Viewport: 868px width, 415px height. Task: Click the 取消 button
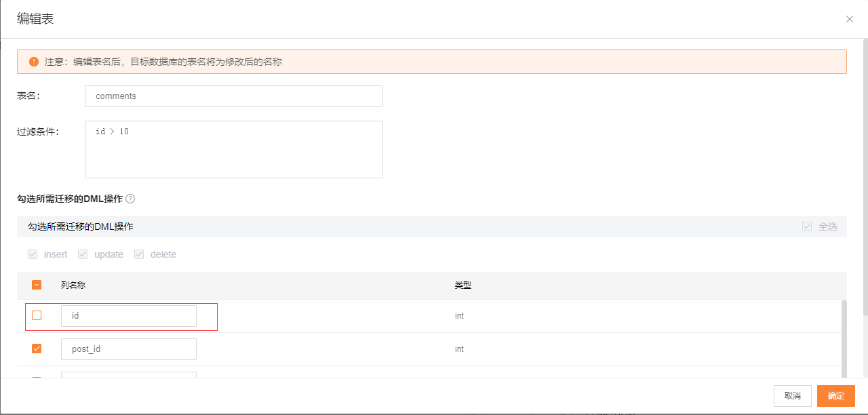(x=793, y=396)
